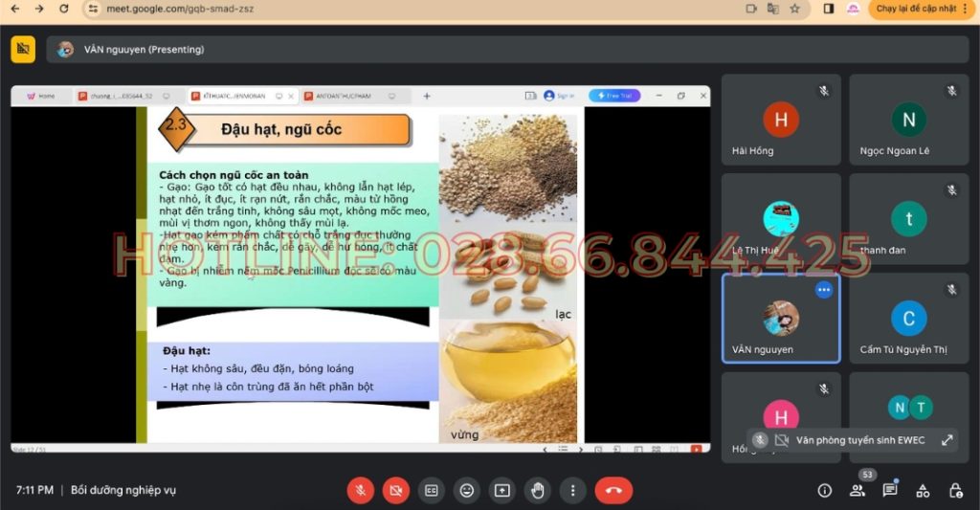Image resolution: width=980 pixels, height=510 pixels.
Task: Click the grains photo on slide
Action: pos(508,167)
